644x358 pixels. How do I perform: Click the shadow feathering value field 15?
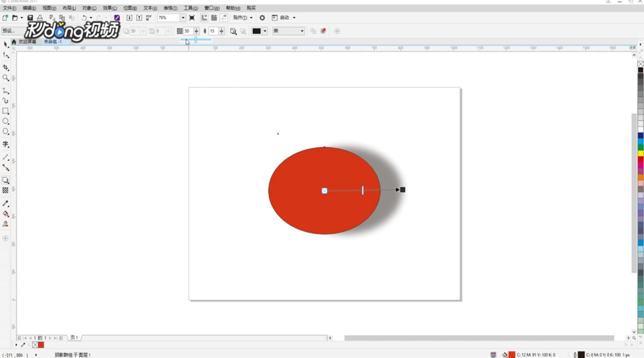click(213, 31)
